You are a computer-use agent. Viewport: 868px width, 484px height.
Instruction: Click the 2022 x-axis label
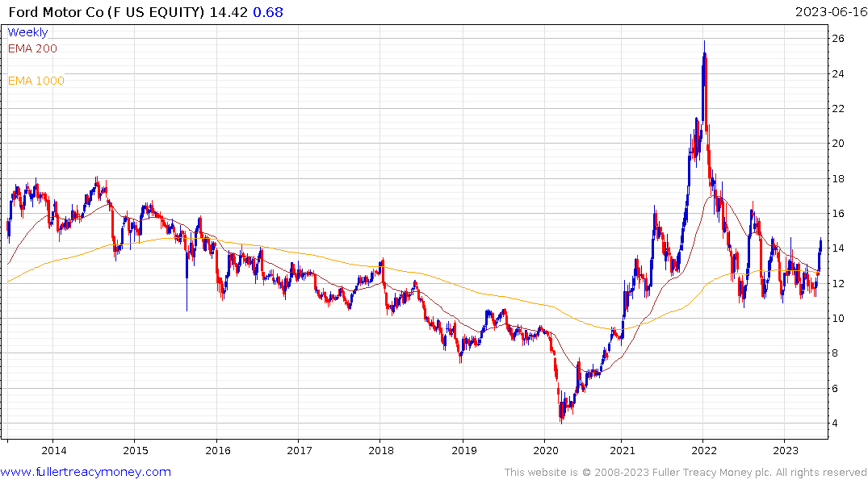coord(704,450)
